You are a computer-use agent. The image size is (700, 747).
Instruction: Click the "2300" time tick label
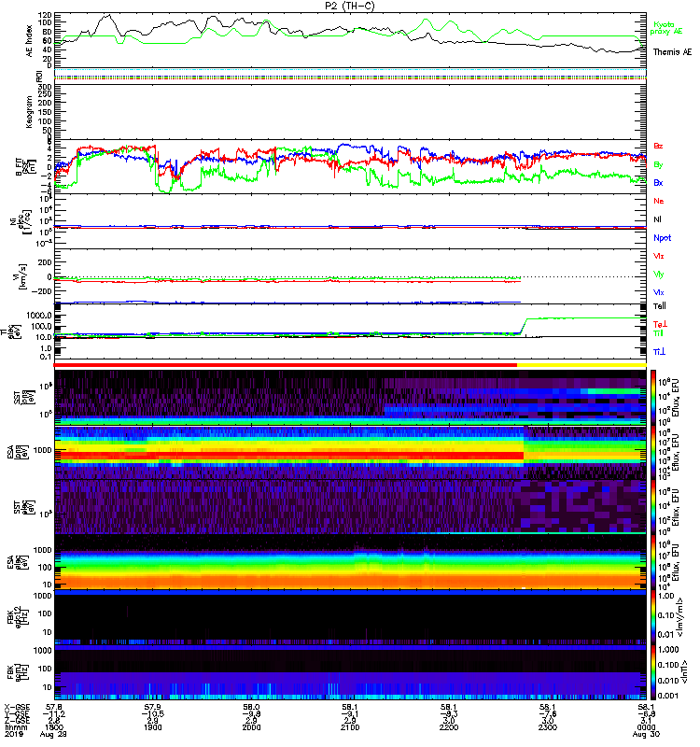pos(547,727)
